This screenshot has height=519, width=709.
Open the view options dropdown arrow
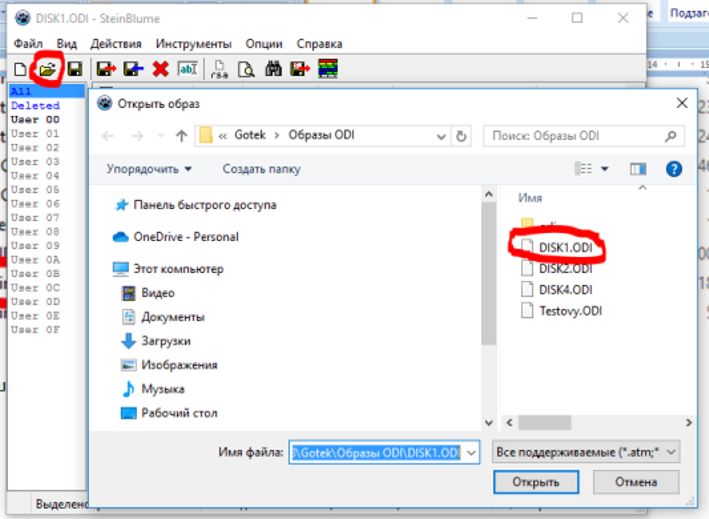coord(605,169)
